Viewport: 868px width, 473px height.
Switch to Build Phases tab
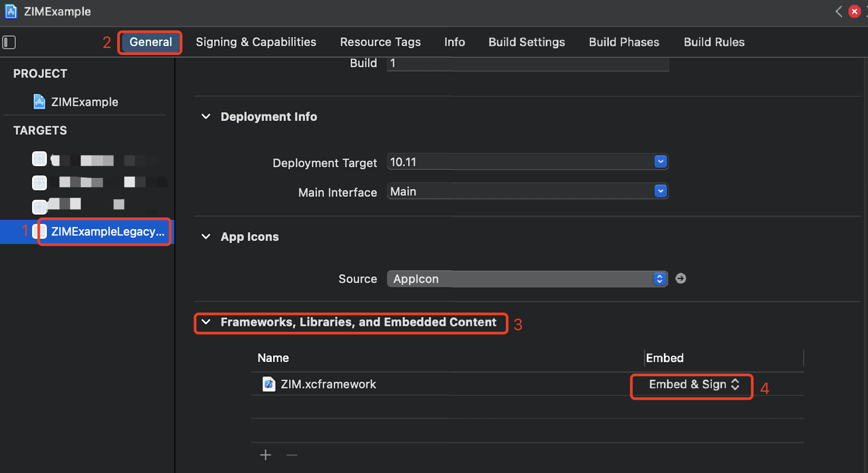point(624,42)
